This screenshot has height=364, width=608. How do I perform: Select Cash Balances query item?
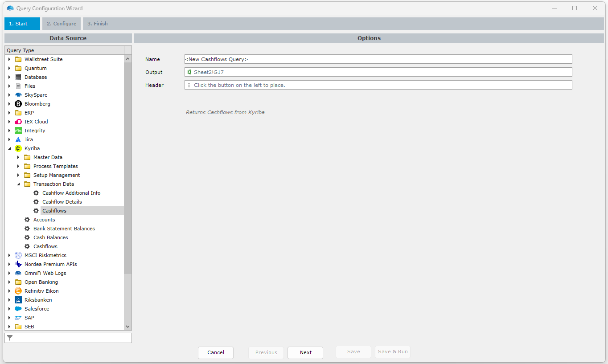(51, 237)
